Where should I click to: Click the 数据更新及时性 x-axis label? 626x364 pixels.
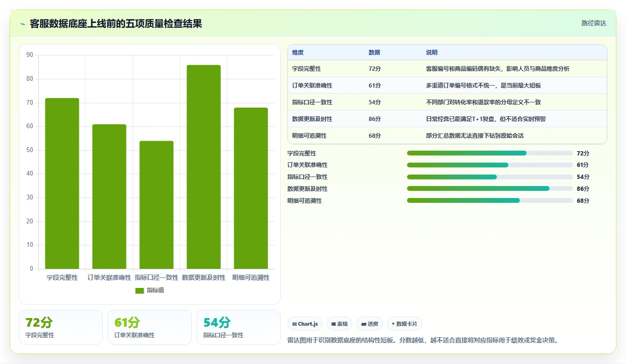(x=204, y=277)
